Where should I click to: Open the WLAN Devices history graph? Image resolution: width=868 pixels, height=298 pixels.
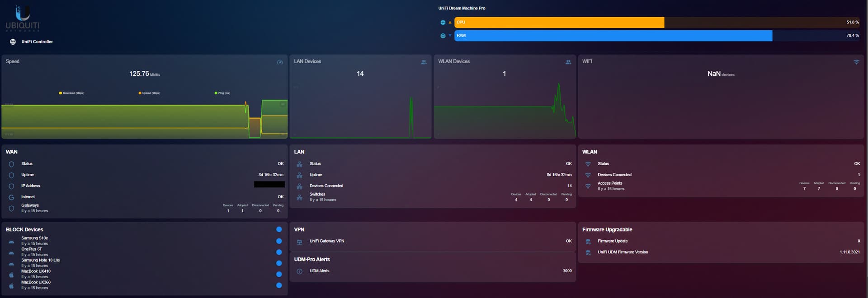[x=505, y=111]
